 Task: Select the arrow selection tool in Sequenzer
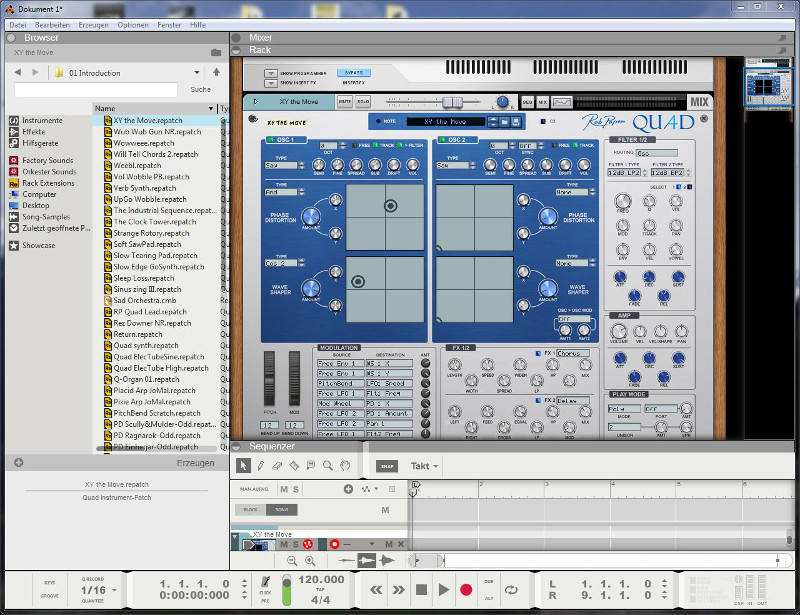tap(243, 465)
